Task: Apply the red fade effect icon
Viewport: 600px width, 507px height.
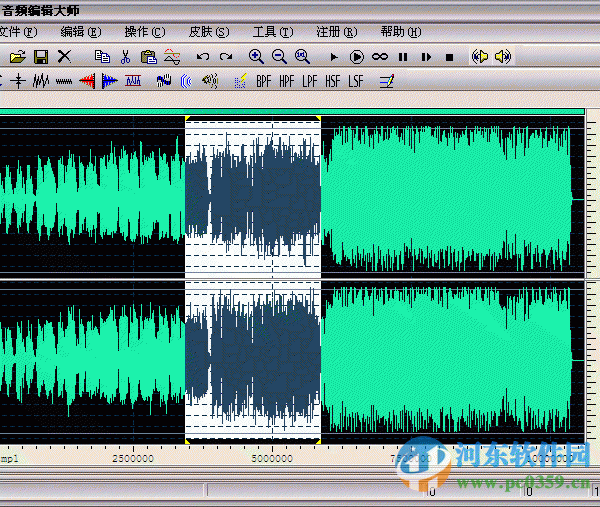Action: (x=88, y=81)
